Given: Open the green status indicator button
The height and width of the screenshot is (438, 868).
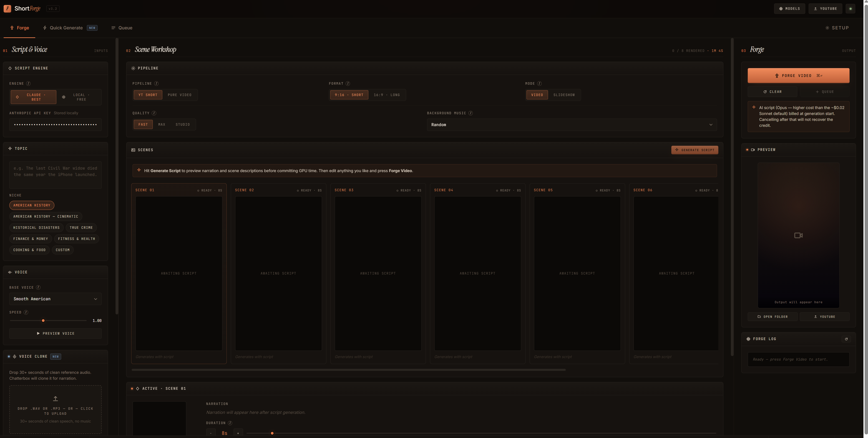Looking at the screenshot, I should 850,9.
